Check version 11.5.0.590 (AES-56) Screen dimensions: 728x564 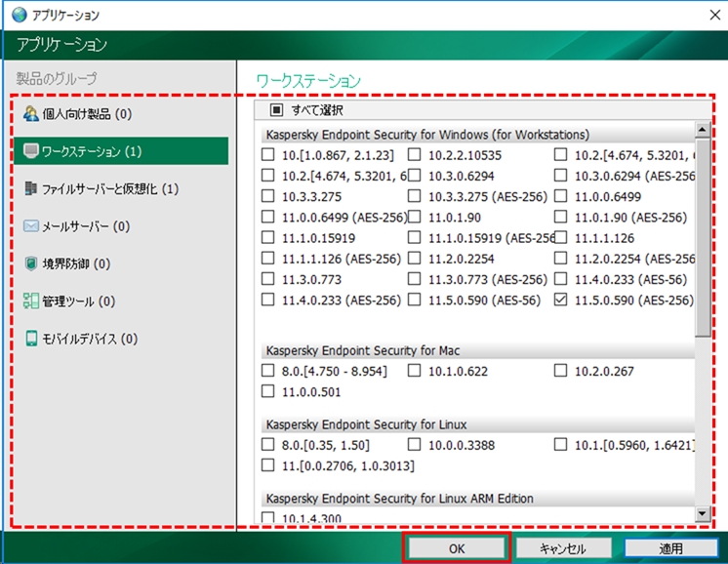point(414,300)
